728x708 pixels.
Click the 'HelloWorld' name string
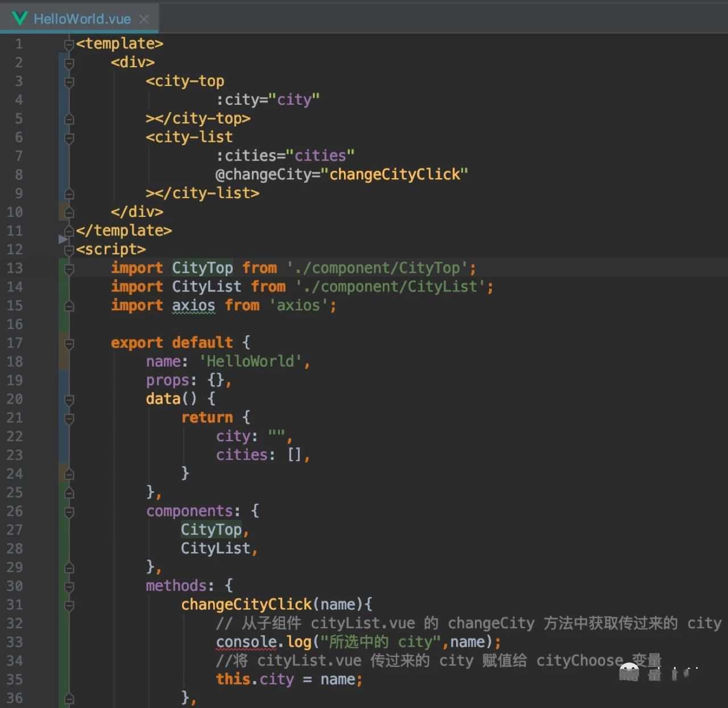pos(250,361)
